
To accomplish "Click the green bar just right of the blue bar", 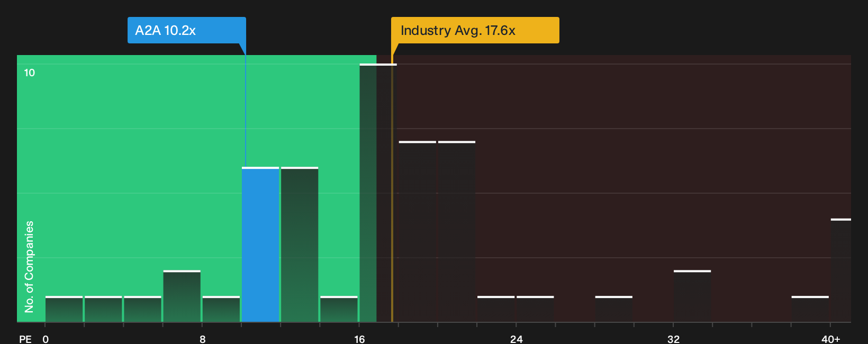I will 300,245.
